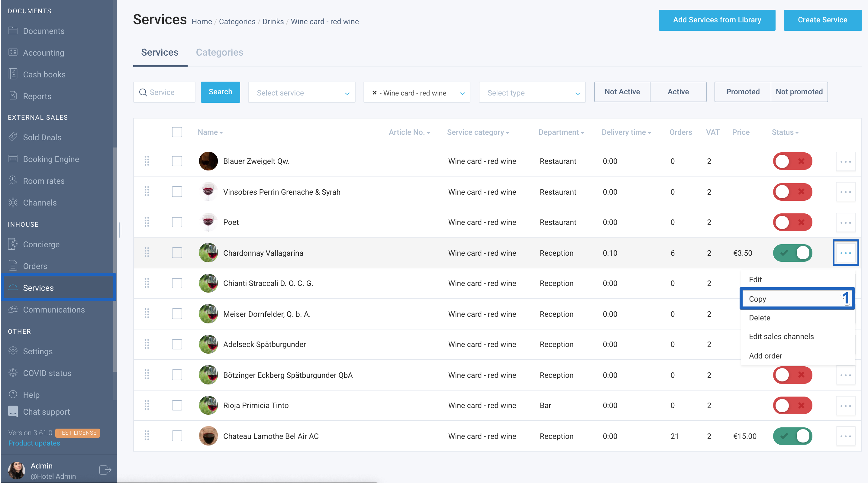Image resolution: width=868 pixels, height=483 pixels.
Task: Select the Chardonnay Vallagarina checkbox
Action: click(x=177, y=253)
